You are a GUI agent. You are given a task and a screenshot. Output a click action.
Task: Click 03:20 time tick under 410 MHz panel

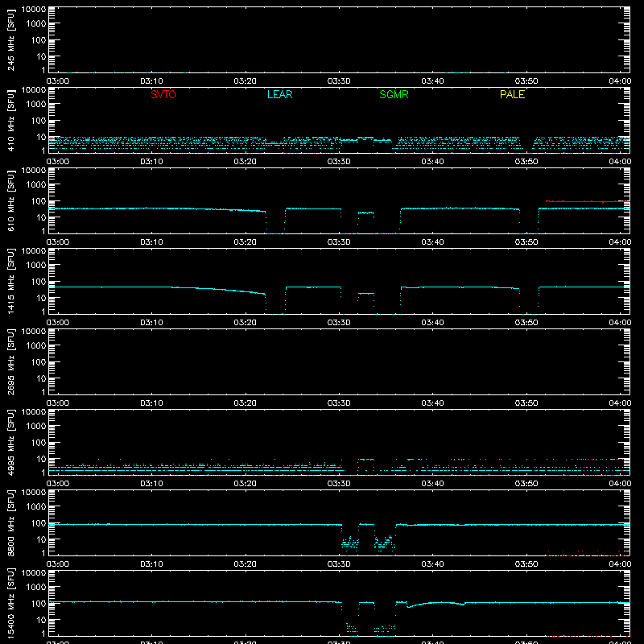tap(246, 162)
